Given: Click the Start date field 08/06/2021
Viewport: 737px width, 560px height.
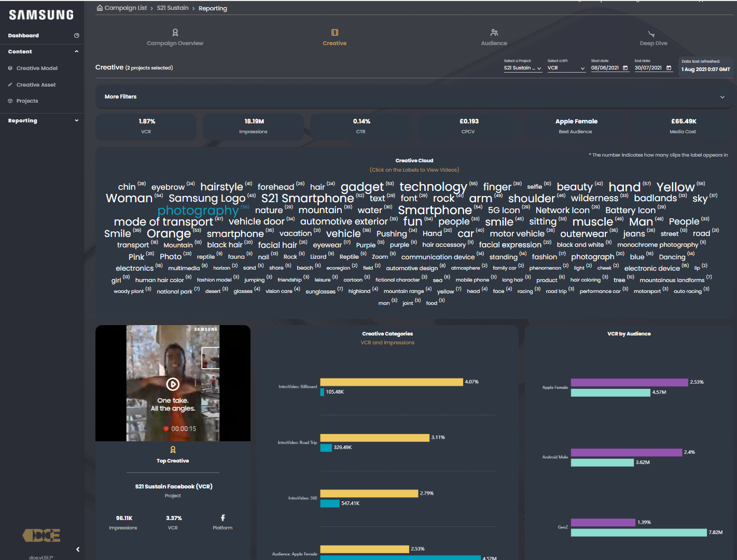Looking at the screenshot, I should pos(610,68).
